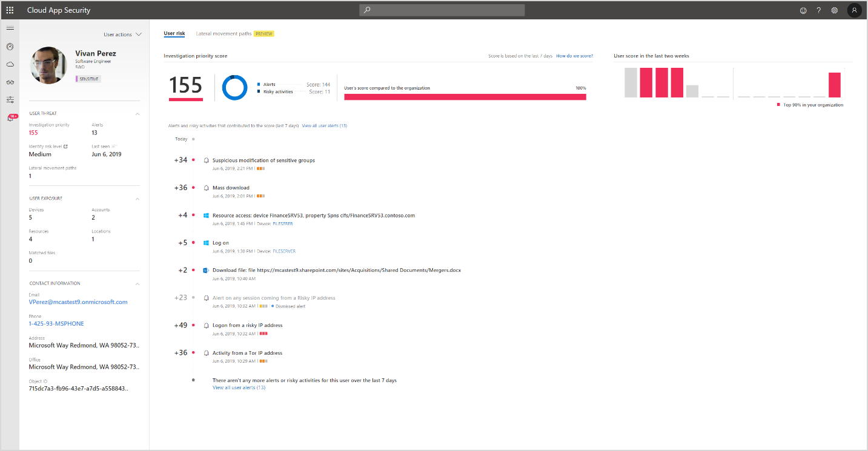The width and height of the screenshot is (868, 451).
Task: Open the How do we score? link
Action: point(574,55)
